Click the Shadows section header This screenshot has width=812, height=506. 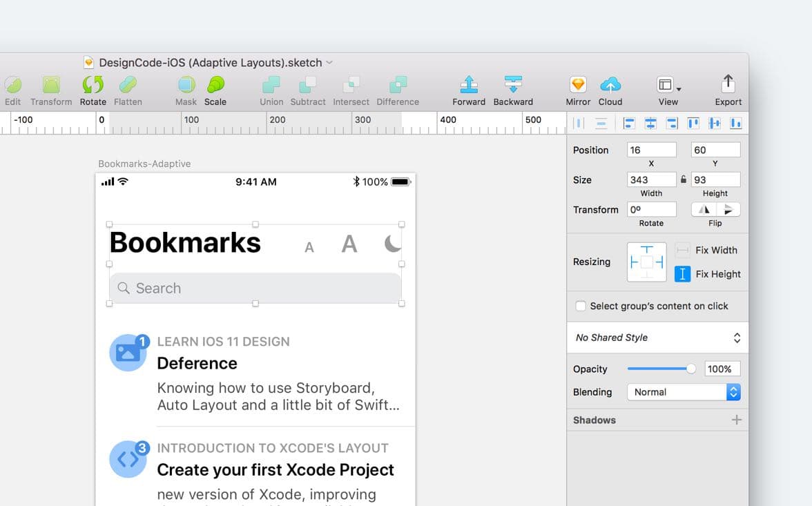pyautogui.click(x=594, y=420)
